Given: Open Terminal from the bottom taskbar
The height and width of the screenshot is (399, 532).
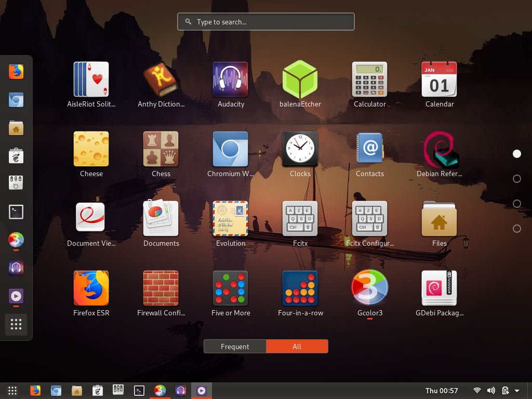Looking at the screenshot, I should click(x=139, y=391).
